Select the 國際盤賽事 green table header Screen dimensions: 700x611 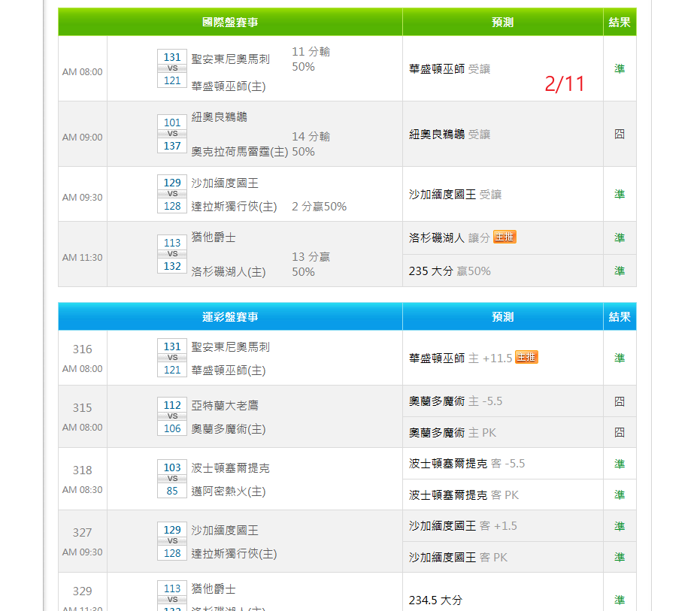click(x=230, y=23)
